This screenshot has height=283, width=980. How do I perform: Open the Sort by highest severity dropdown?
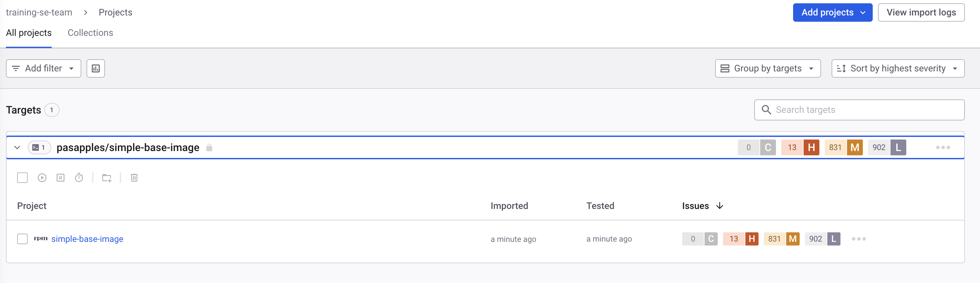(x=897, y=68)
